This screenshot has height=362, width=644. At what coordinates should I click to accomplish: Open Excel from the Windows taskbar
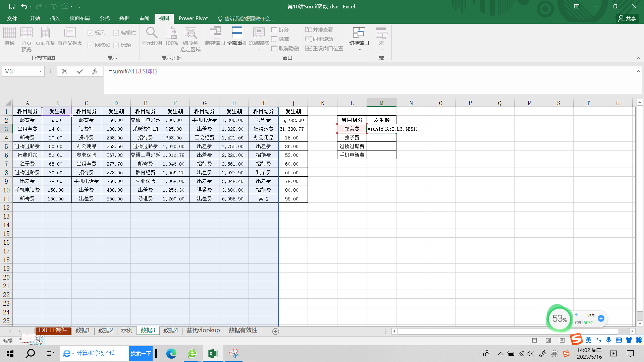213,354
